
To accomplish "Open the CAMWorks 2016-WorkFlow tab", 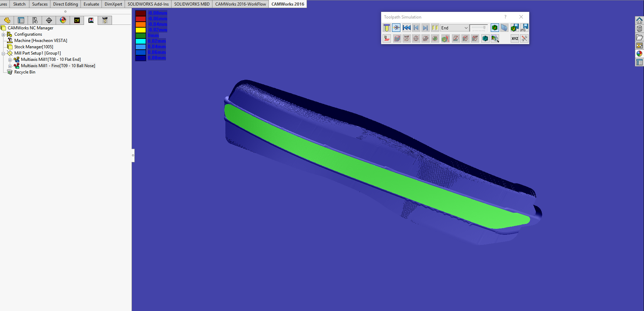I will click(240, 4).
